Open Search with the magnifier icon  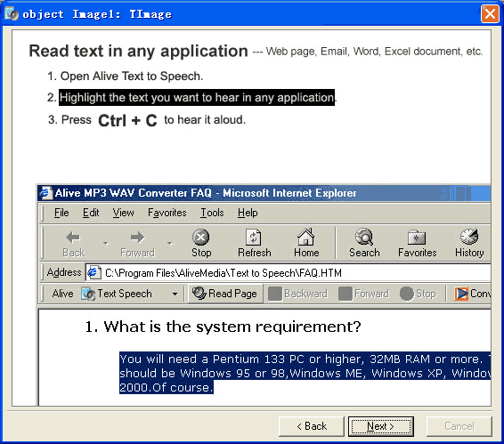364,237
